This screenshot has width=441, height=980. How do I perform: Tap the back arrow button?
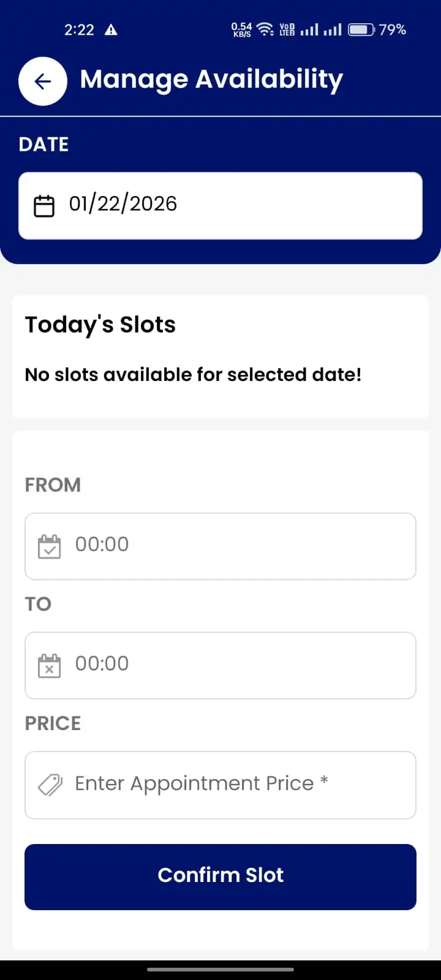43,81
